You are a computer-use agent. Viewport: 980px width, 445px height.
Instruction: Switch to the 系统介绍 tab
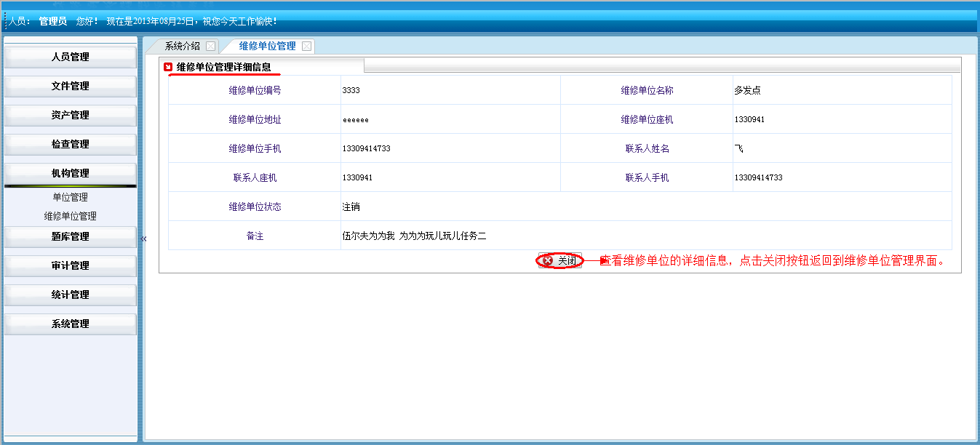click(x=182, y=46)
